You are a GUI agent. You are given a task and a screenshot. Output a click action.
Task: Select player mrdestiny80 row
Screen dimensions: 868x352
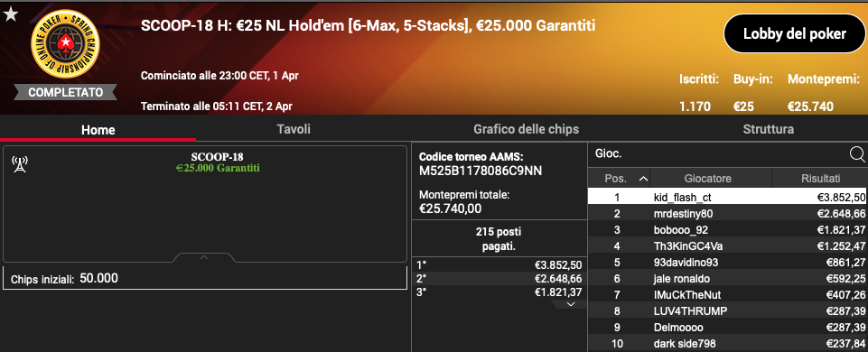pyautogui.click(x=727, y=214)
